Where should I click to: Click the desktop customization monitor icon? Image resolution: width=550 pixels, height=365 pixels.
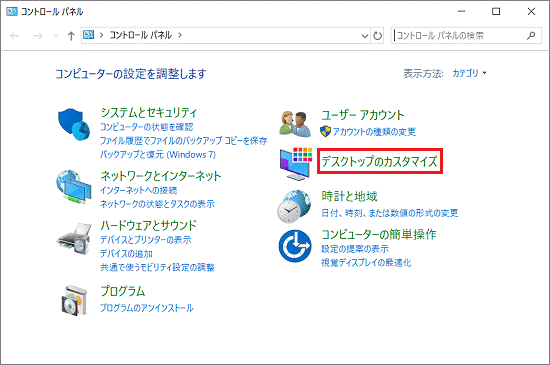click(x=296, y=164)
